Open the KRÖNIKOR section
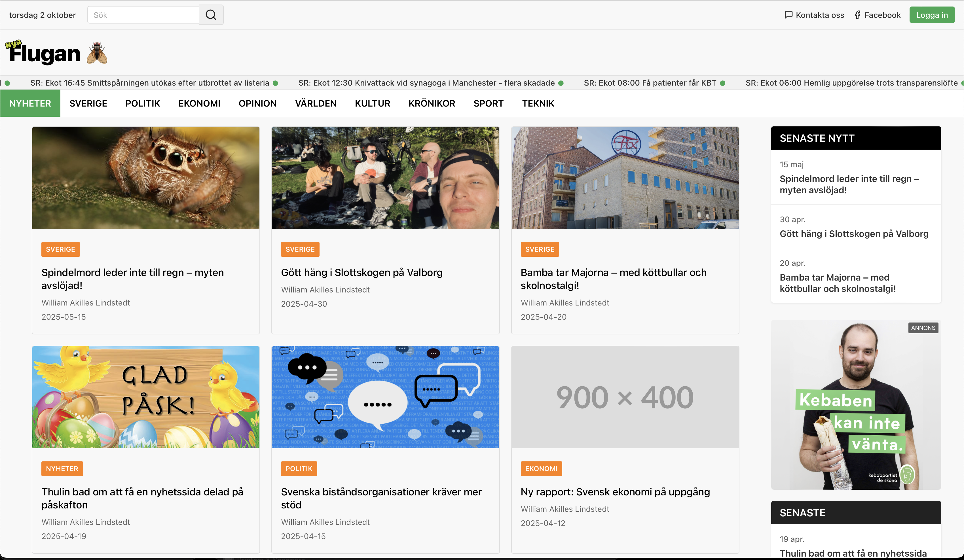The height and width of the screenshot is (560, 964). tap(432, 104)
